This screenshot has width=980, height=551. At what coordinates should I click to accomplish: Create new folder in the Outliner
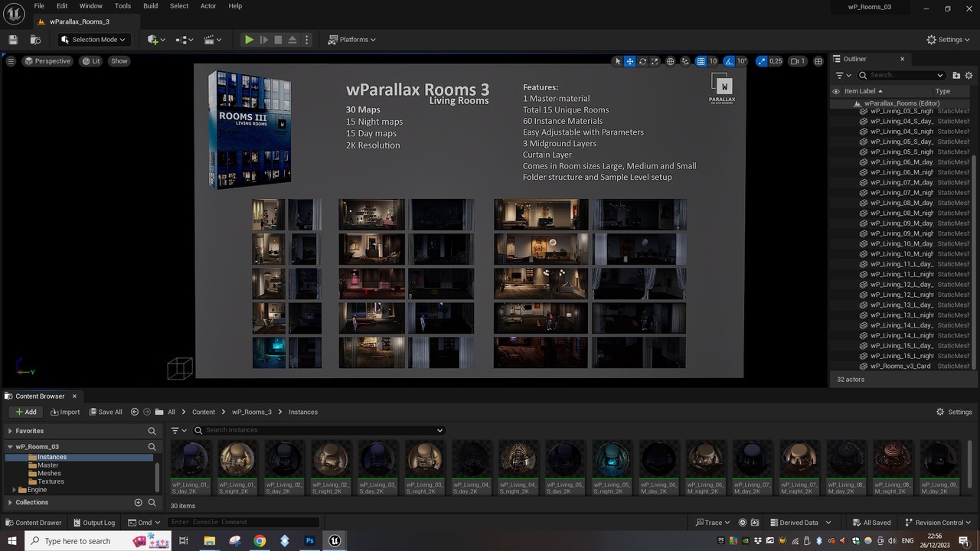pyautogui.click(x=956, y=75)
